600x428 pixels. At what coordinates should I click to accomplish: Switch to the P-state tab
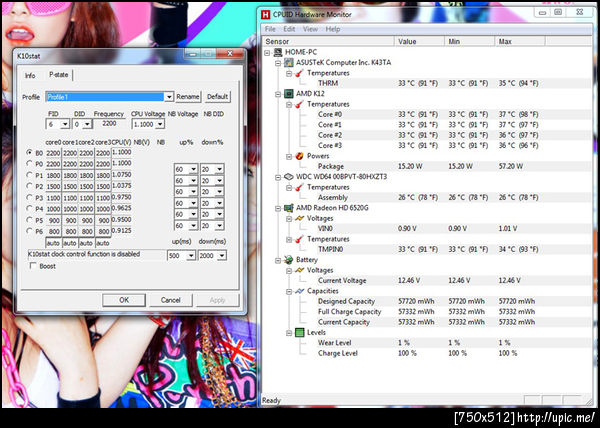[59, 75]
